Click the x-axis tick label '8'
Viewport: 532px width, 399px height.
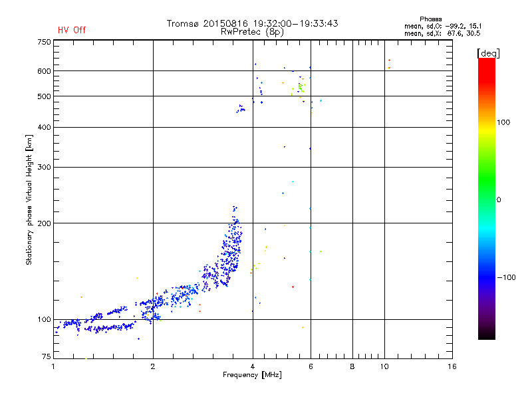tap(352, 366)
